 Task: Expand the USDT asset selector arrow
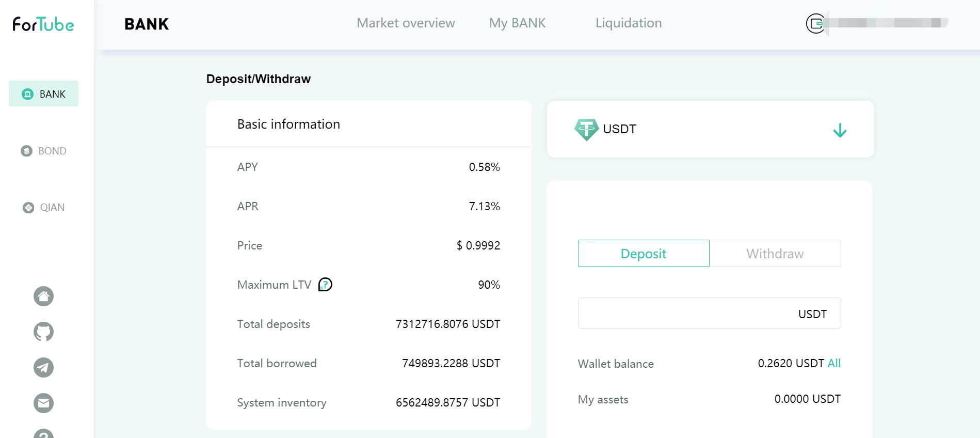840,130
